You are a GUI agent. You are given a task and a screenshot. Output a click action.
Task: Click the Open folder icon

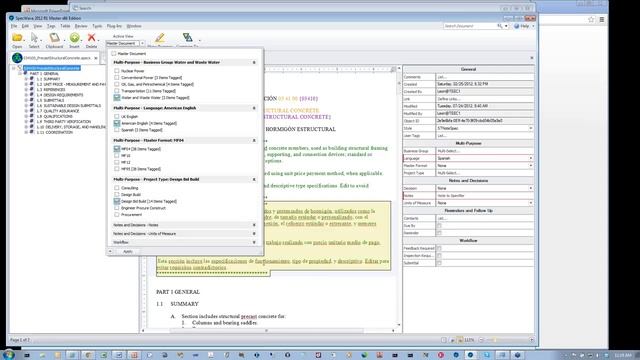[17, 38]
